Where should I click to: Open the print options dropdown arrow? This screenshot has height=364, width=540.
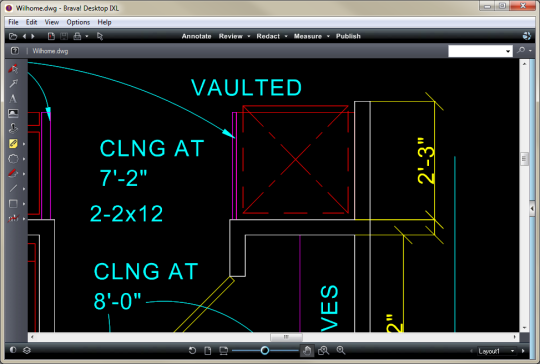point(87,36)
